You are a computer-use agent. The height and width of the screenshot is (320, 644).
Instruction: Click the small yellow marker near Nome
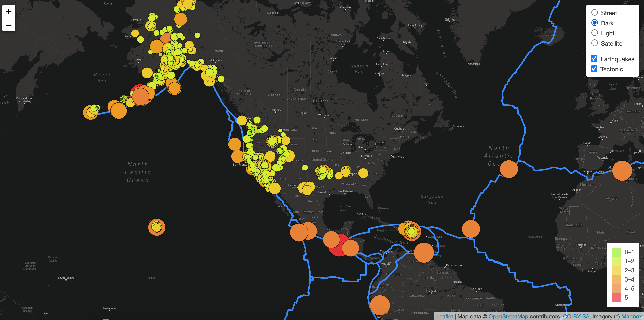pos(135,33)
